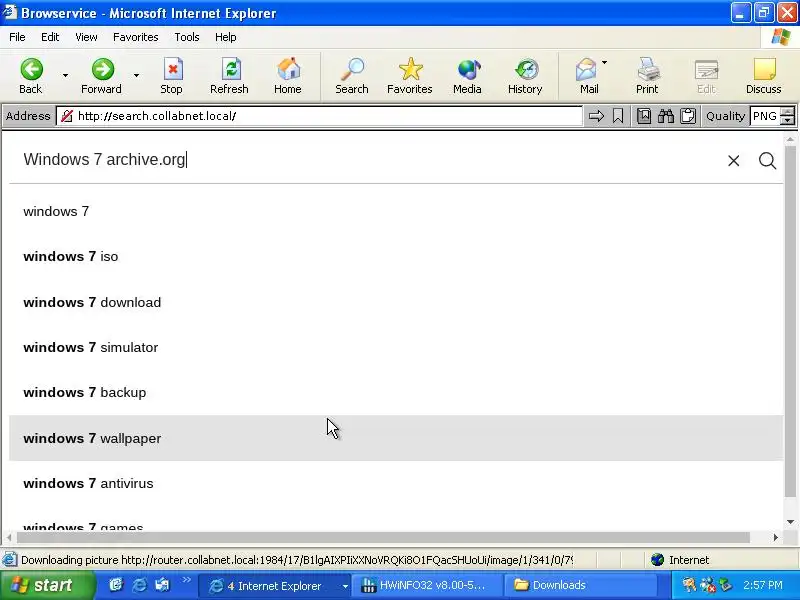
Task: Click horizontal scrollbar left arrow
Action: pyautogui.click(x=8, y=537)
